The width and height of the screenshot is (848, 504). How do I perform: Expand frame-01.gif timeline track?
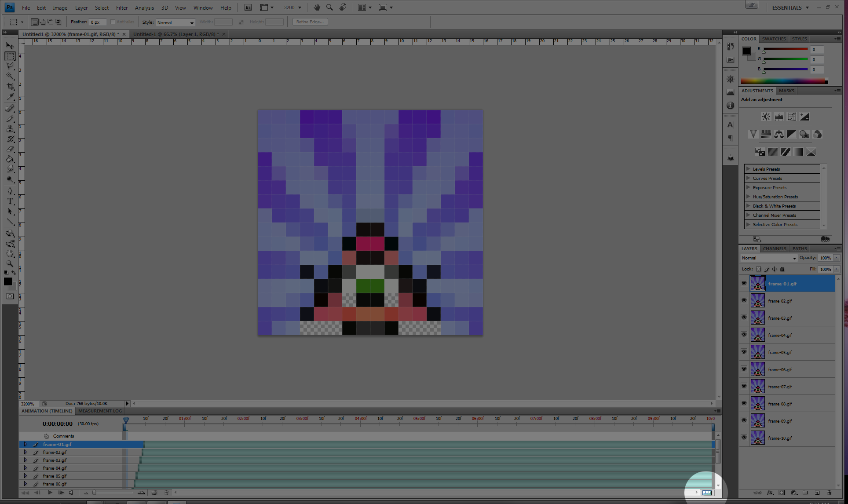coord(25,444)
